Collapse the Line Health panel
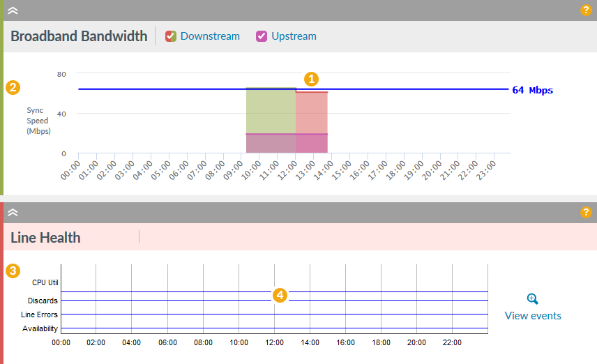The height and width of the screenshot is (364, 597). pyautogui.click(x=13, y=213)
